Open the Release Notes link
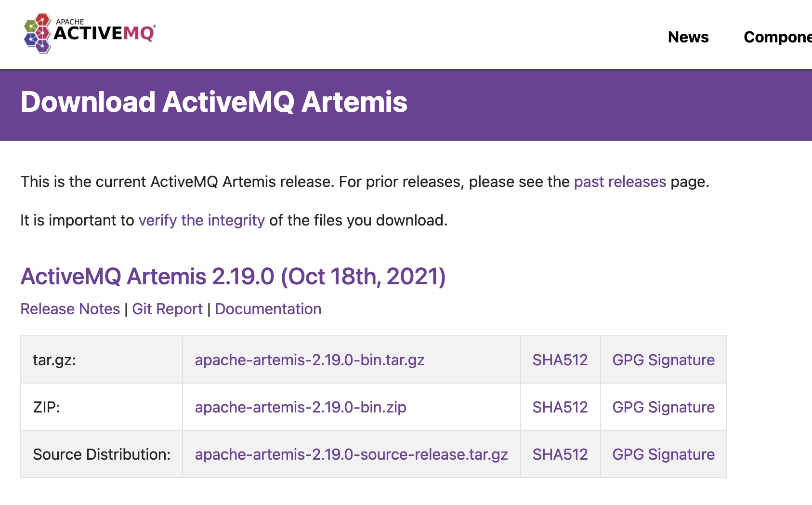 click(70, 309)
